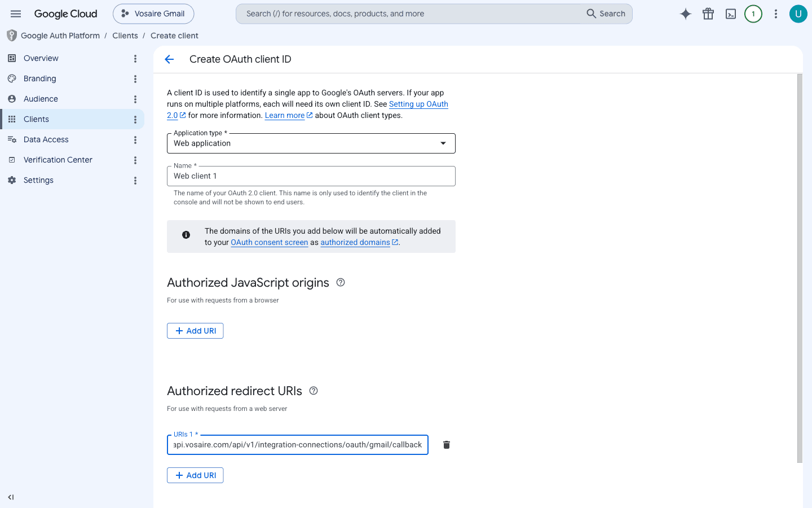The height and width of the screenshot is (508, 812).
Task: Open the user account avatar
Action: coord(798,14)
